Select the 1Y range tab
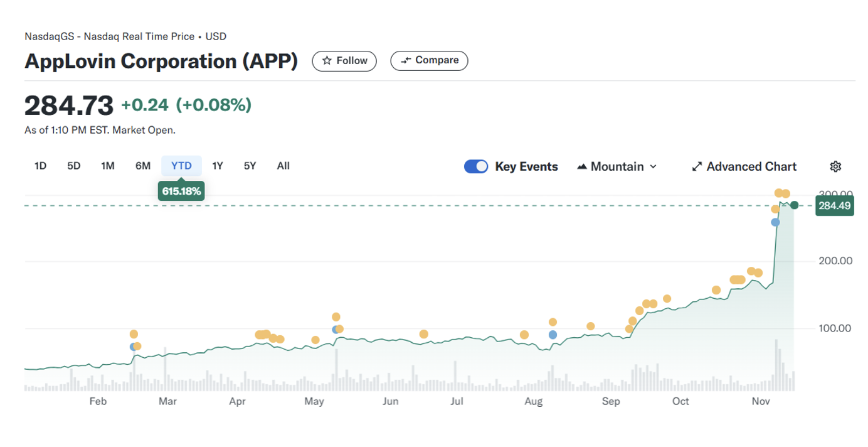This screenshot has height=447, width=868. [x=218, y=166]
